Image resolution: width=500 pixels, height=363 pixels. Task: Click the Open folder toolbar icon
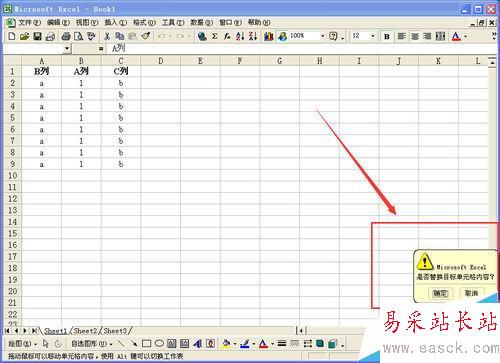click(24, 36)
